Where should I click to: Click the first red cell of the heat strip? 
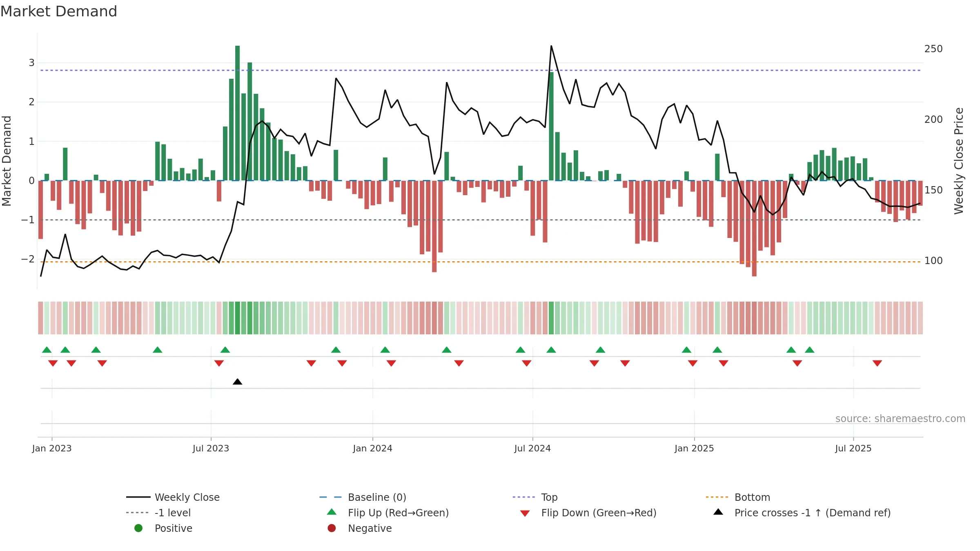pos(40,318)
